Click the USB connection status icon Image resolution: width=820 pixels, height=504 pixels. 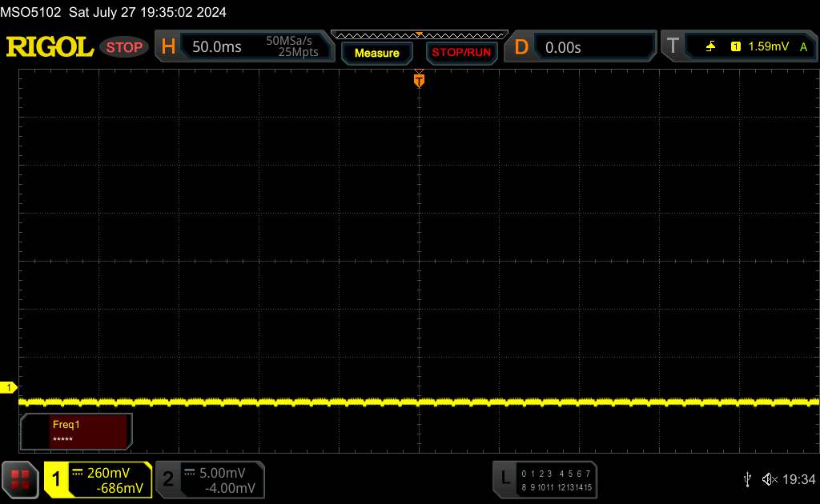click(x=747, y=479)
